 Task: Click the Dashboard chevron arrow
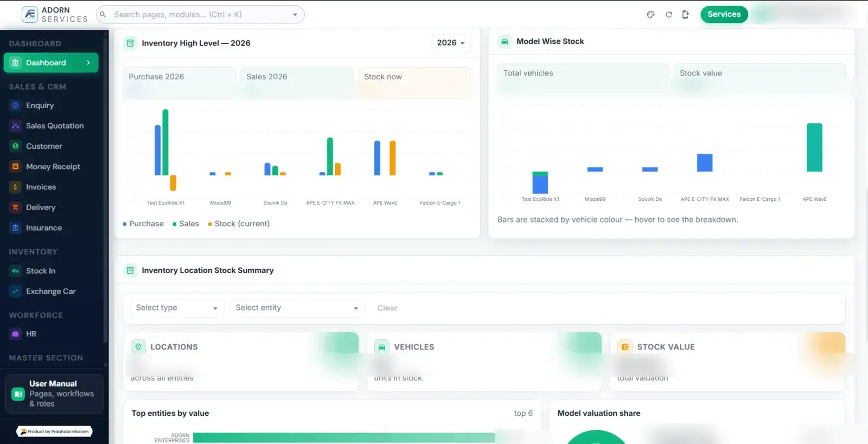tap(88, 62)
